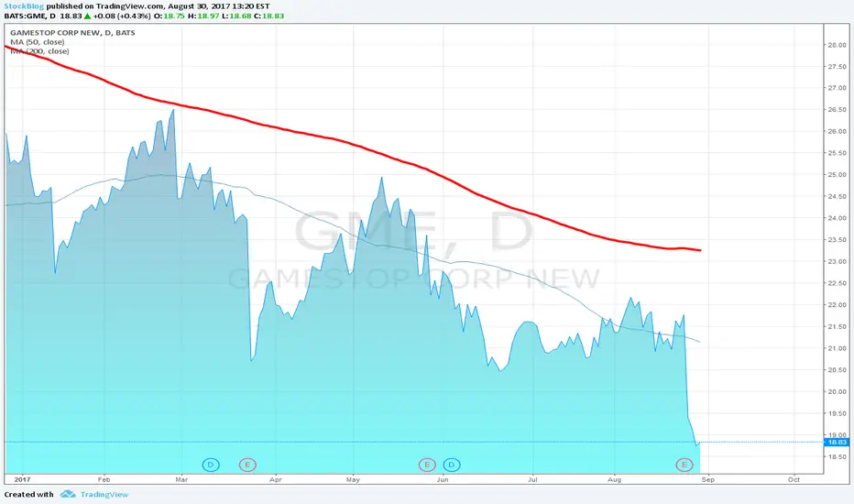
Task: Click the 25.00 price axis label
Action: pos(838,174)
